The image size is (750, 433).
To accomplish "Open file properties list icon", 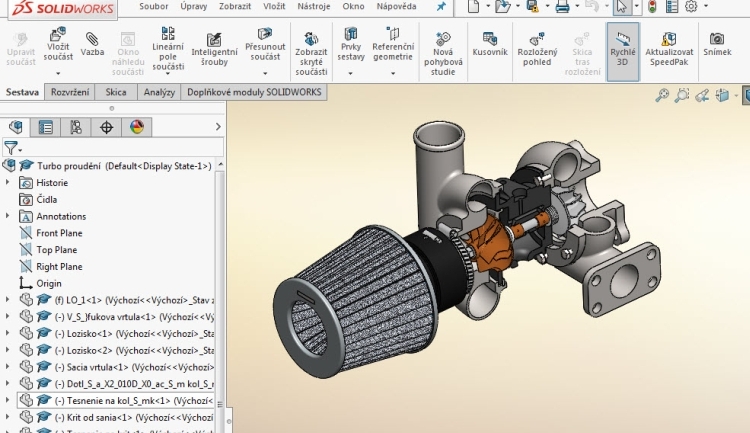I will tap(672, 7).
